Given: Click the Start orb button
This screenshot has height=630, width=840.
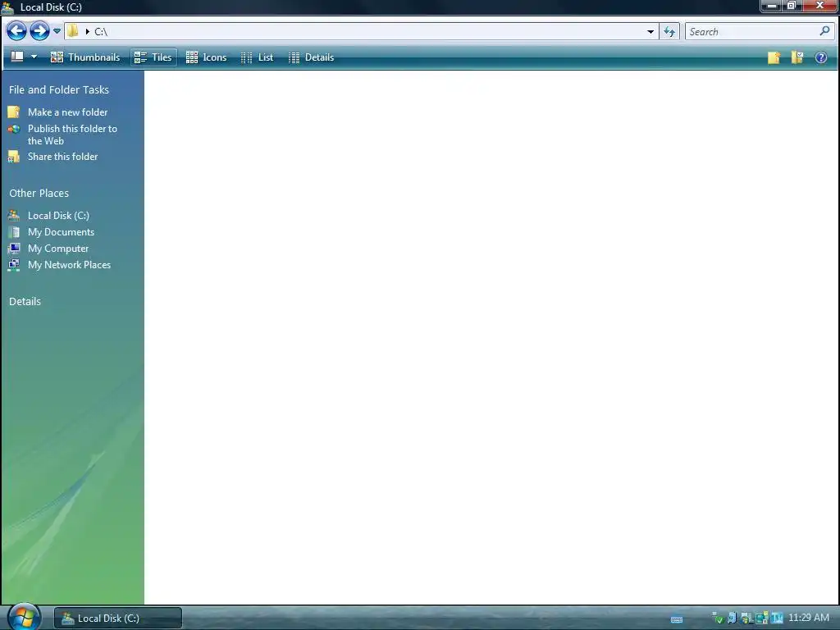Looking at the screenshot, I should point(24,618).
